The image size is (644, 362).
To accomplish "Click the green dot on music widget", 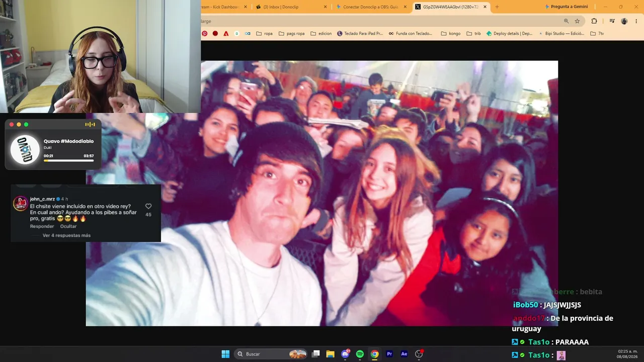I will pyautogui.click(x=26, y=125).
